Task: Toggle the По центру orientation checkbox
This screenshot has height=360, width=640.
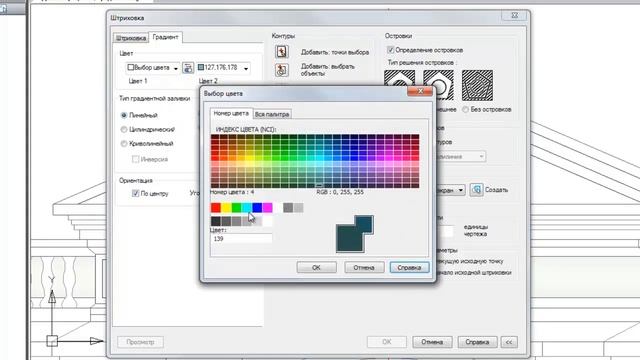Action: (136, 193)
